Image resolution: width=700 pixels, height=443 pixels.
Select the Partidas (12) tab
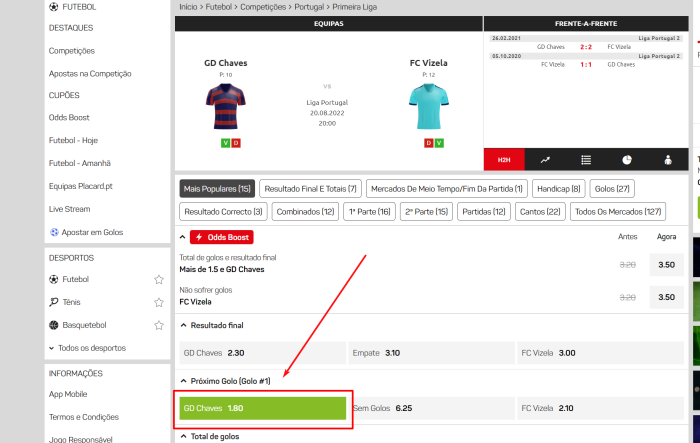(484, 212)
